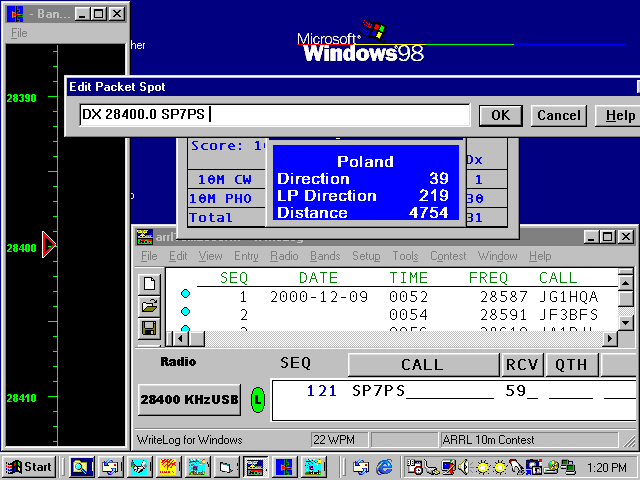
Task: Click the Save floppy disk icon in WriteLog
Action: click(149, 328)
